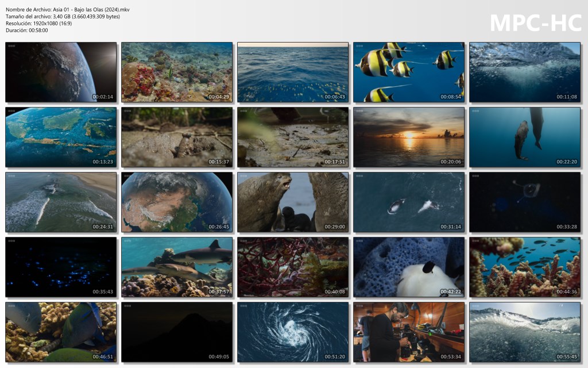Open the red sea fan frame at 00:40:08
This screenshot has width=588, height=368.
[x=292, y=267]
